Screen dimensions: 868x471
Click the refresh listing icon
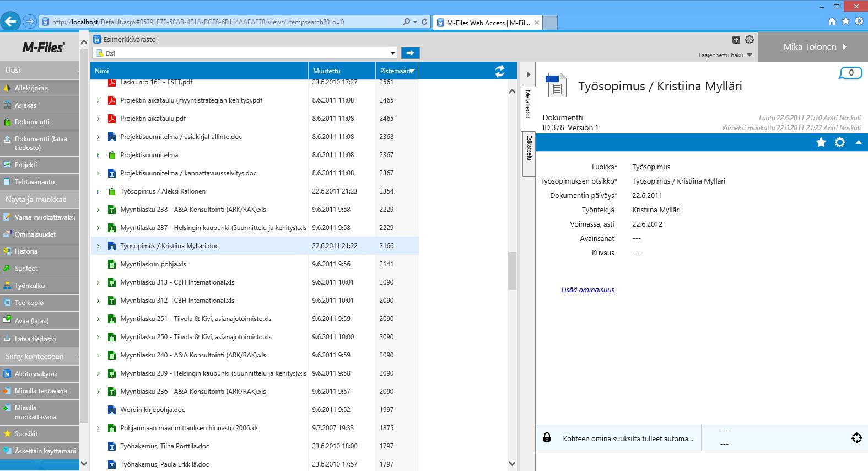coord(499,71)
